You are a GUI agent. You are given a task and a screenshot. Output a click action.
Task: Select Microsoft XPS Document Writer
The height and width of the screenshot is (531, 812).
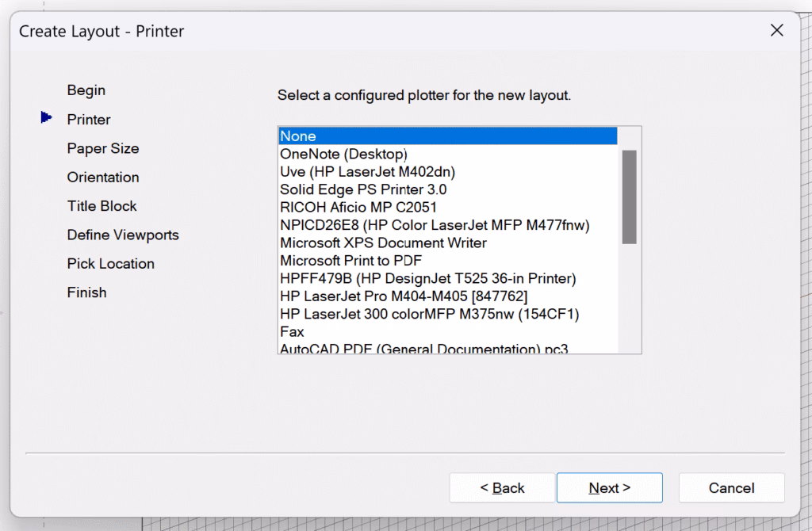pyautogui.click(x=448, y=243)
